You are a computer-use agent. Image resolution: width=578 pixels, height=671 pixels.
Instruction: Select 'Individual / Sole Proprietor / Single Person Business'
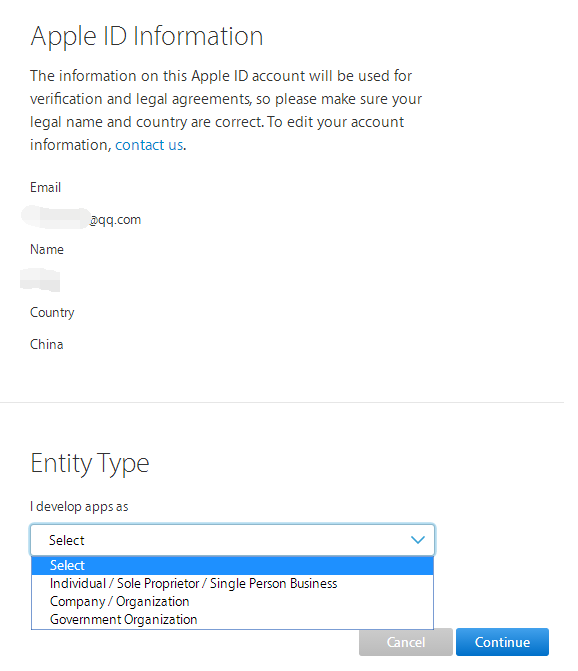click(x=232, y=583)
